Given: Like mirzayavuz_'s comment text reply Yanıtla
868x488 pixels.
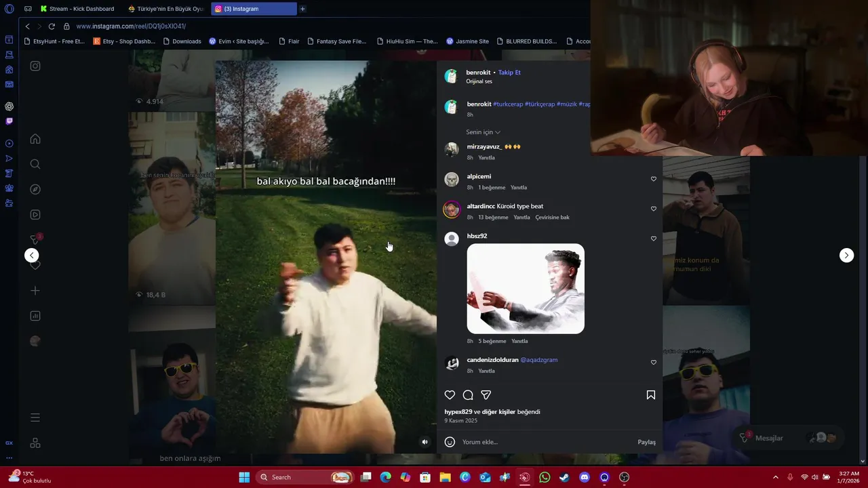Looking at the screenshot, I should click(x=486, y=158).
